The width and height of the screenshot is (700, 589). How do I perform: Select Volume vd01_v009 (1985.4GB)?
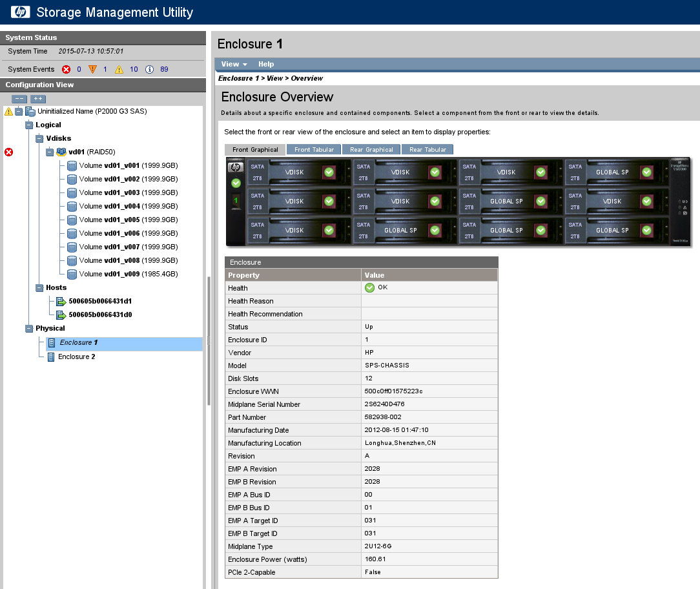[x=129, y=274]
